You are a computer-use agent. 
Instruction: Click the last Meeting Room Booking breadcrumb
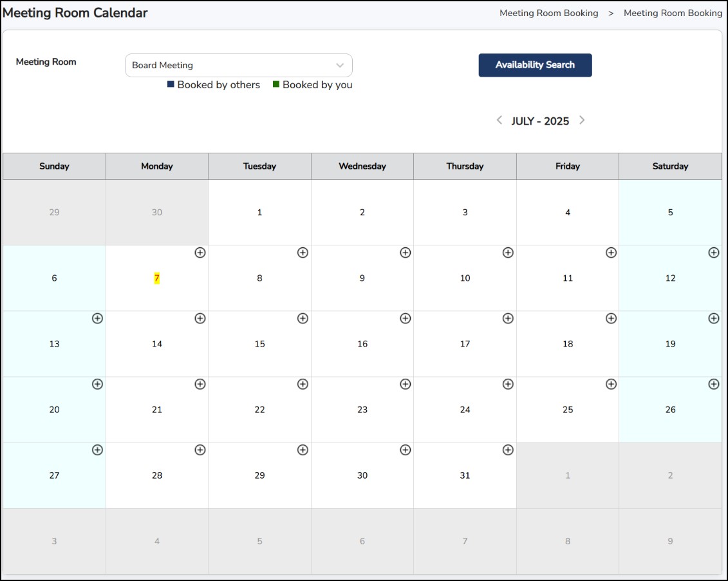673,13
